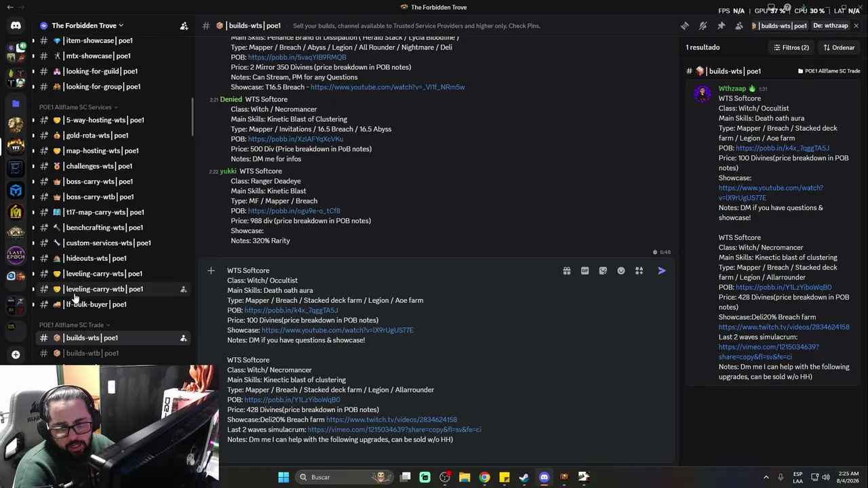The width and height of the screenshot is (868, 488).
Task: Open the Windows Start menu
Action: (283, 477)
